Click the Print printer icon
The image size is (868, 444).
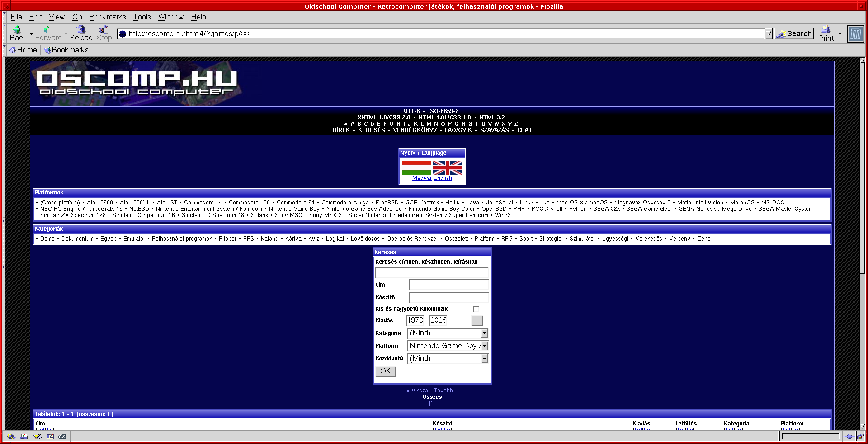tap(826, 30)
